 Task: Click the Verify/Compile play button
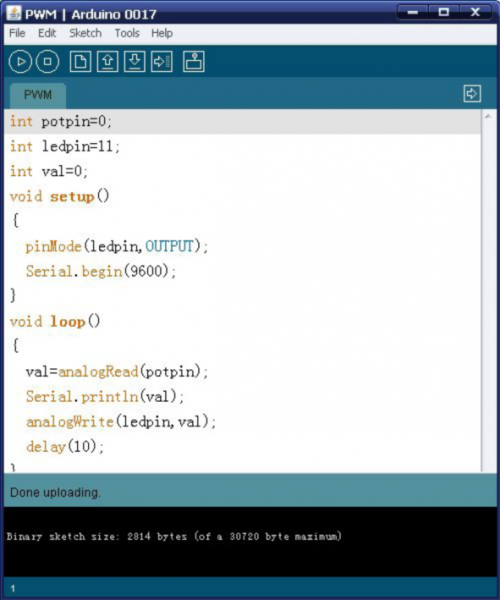coord(20,62)
